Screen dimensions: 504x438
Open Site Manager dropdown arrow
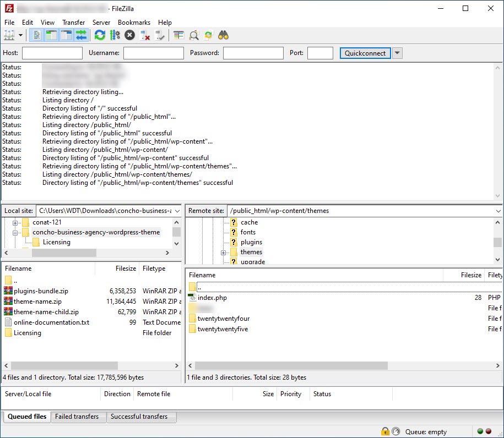point(20,35)
